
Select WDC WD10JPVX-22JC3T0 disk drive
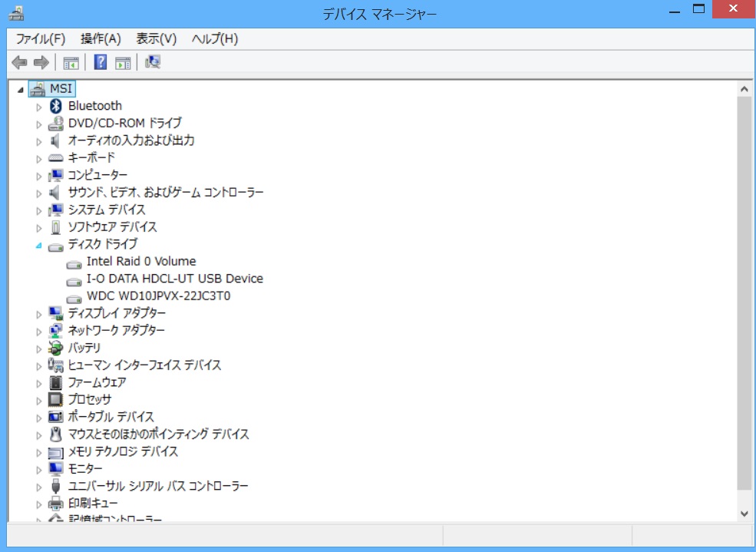click(x=158, y=296)
